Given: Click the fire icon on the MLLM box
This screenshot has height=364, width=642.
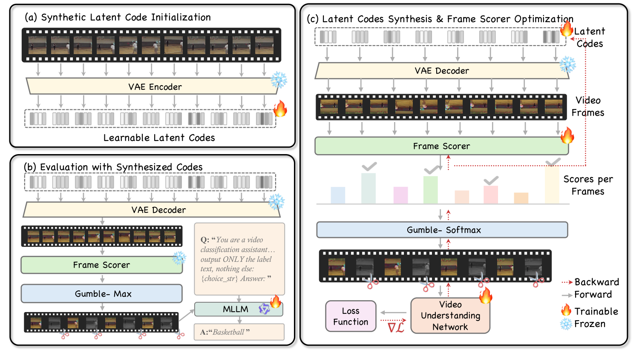Looking at the screenshot, I should pyautogui.click(x=276, y=301).
